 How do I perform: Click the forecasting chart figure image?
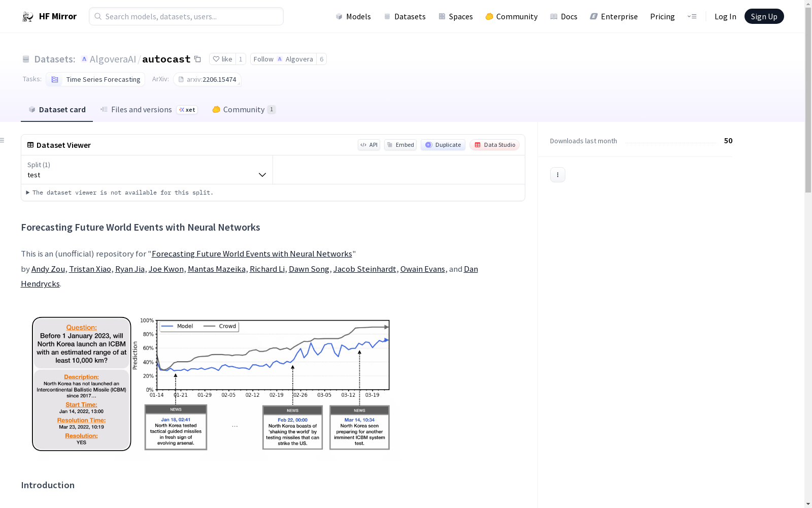point(212,384)
